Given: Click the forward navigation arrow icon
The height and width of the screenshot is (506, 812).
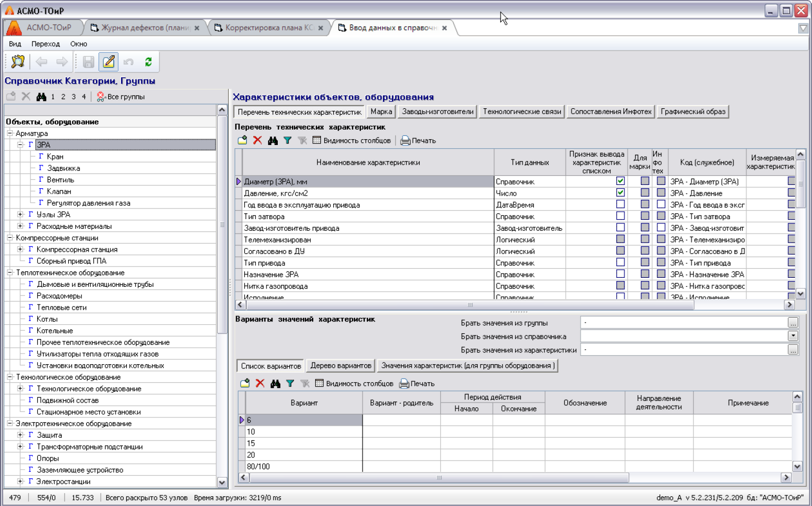Looking at the screenshot, I should (62, 62).
